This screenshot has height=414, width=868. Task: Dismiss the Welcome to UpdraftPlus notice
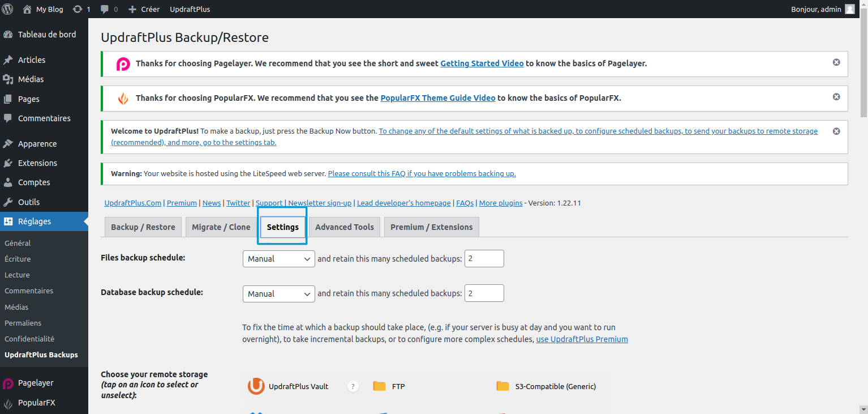pyautogui.click(x=836, y=131)
